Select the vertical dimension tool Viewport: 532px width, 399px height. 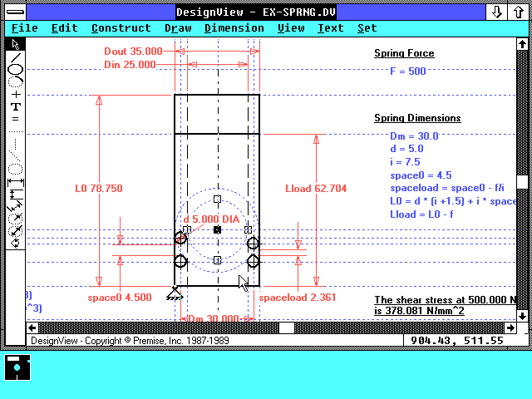tap(15, 195)
